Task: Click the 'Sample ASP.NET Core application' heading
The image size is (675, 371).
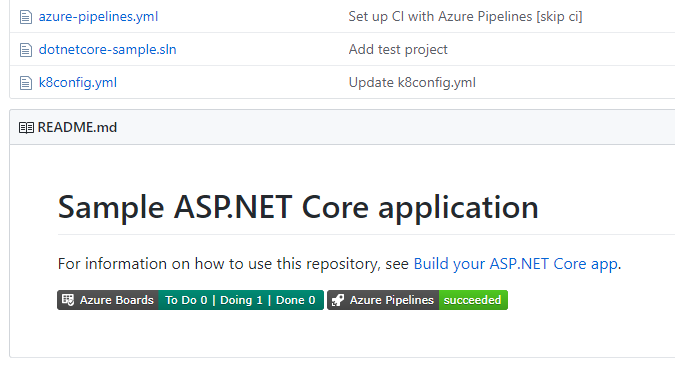Action: tap(298, 207)
